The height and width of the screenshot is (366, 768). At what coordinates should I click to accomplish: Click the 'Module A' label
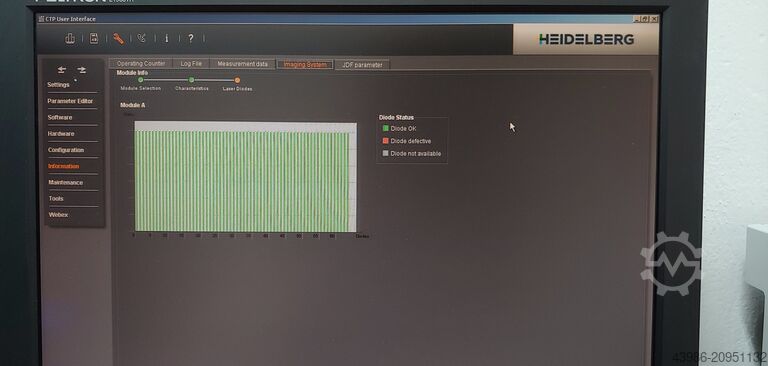pos(133,105)
